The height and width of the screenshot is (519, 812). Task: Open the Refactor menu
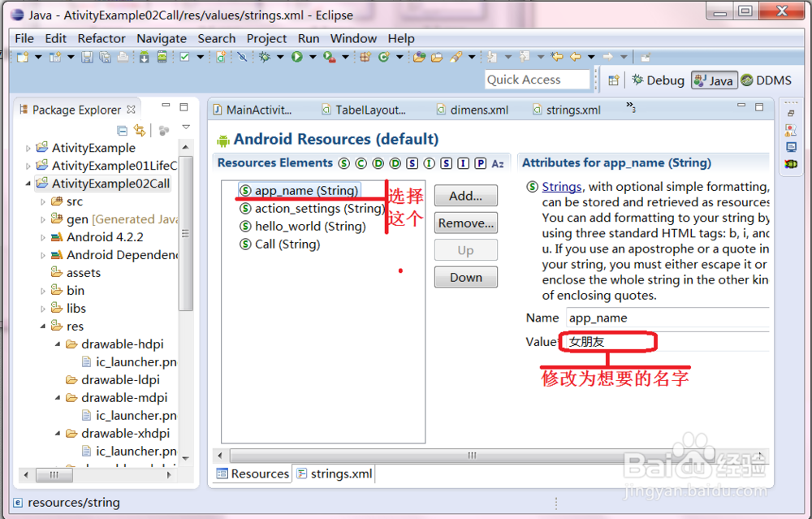pos(101,39)
